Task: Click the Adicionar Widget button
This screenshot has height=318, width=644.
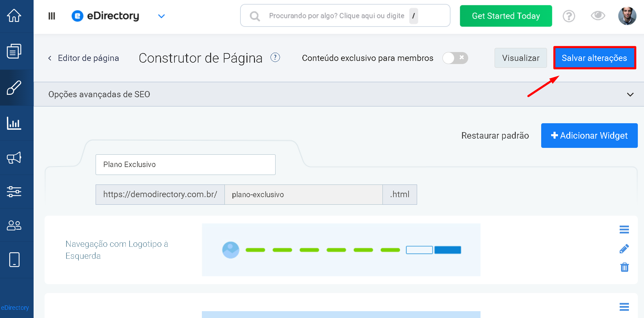Action: click(x=589, y=136)
